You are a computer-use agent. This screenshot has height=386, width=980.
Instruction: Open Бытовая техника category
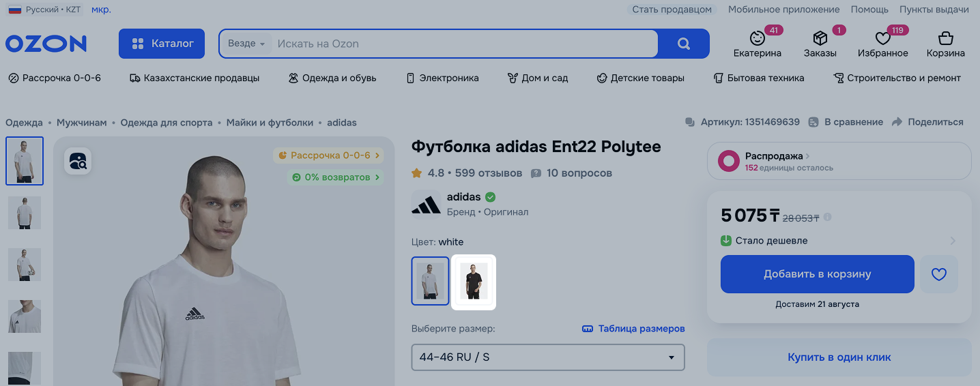758,78
